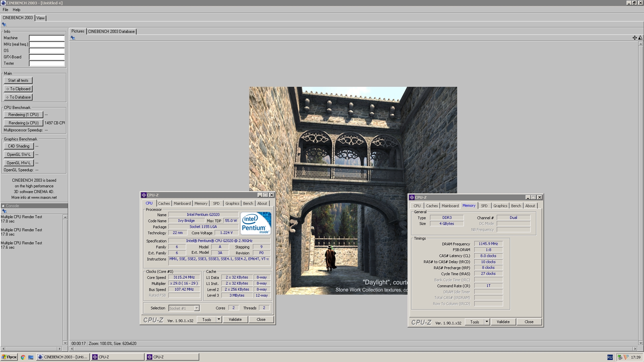Click the Core Speed 3115.24 MHz value
The image size is (644, 362).
[x=184, y=277]
